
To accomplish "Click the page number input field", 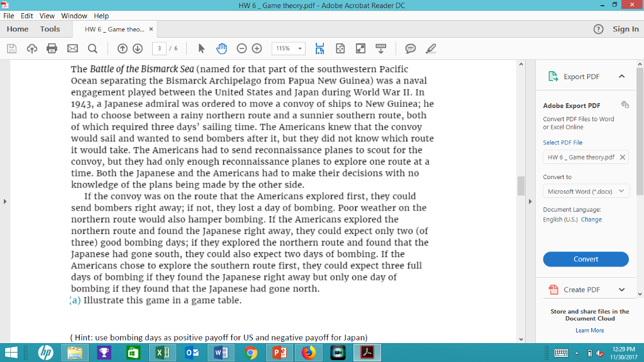I will pos(160,48).
